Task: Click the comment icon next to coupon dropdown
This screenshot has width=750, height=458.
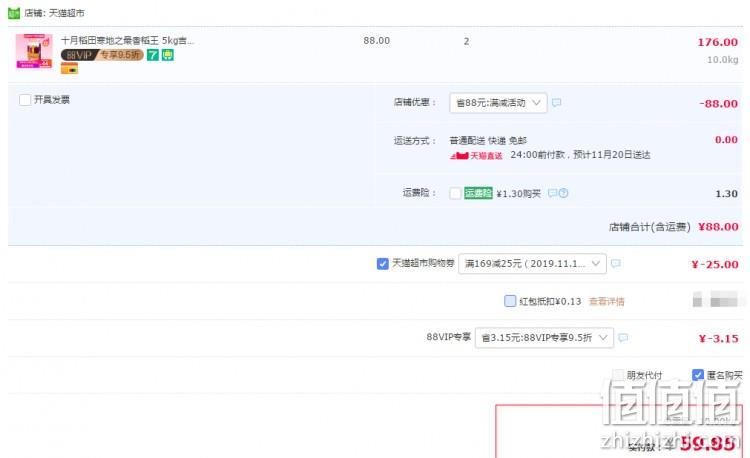Action: click(616, 263)
